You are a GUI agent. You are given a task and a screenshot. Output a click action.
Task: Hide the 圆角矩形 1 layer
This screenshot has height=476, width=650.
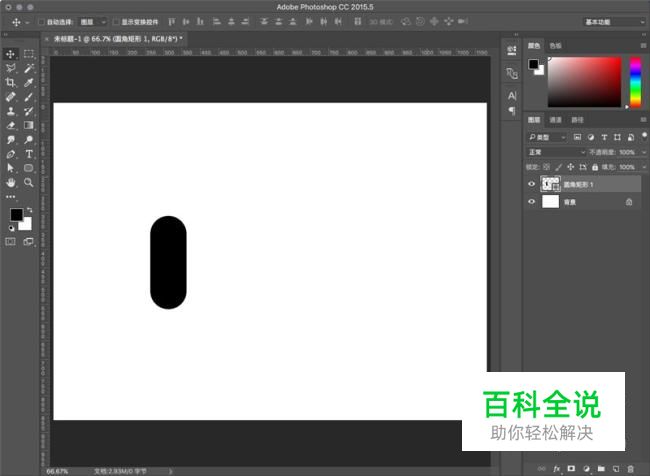pyautogui.click(x=532, y=184)
